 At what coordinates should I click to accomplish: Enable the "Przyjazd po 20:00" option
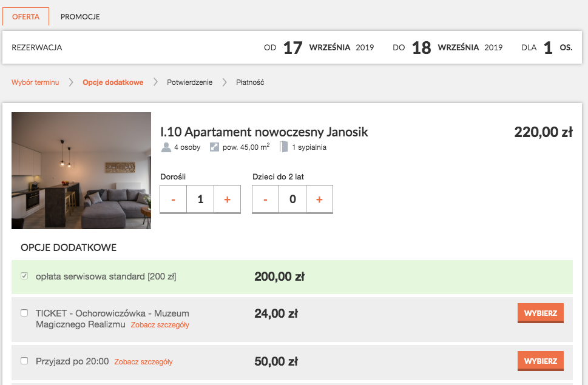pyautogui.click(x=23, y=360)
